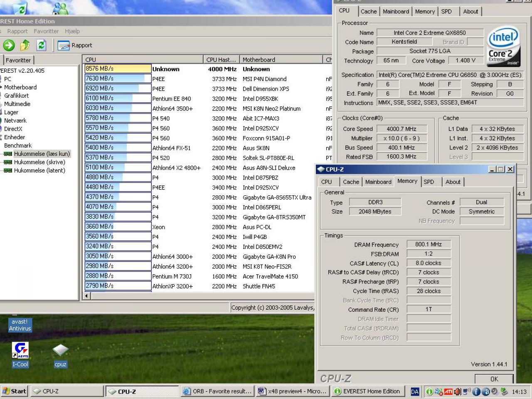The image size is (532, 399).
Task: Select the PC node in EVEREST tree
Action: tap(7, 79)
